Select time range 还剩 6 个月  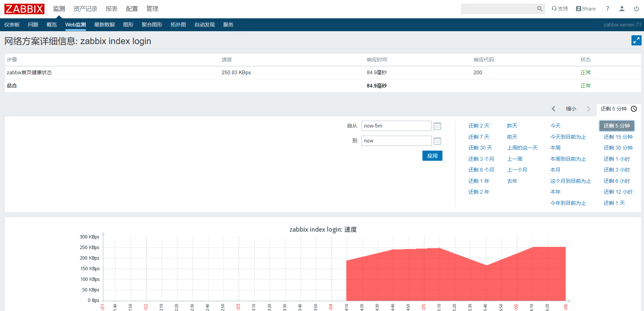(x=481, y=170)
